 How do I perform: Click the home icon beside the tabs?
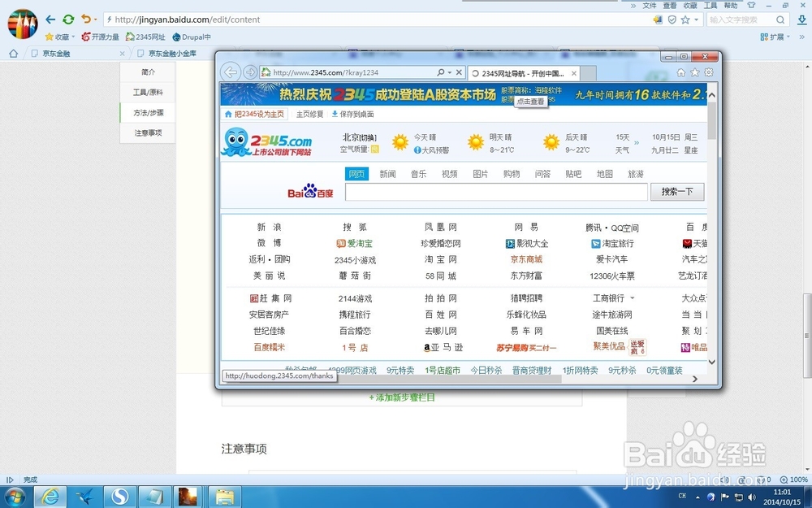(14, 54)
